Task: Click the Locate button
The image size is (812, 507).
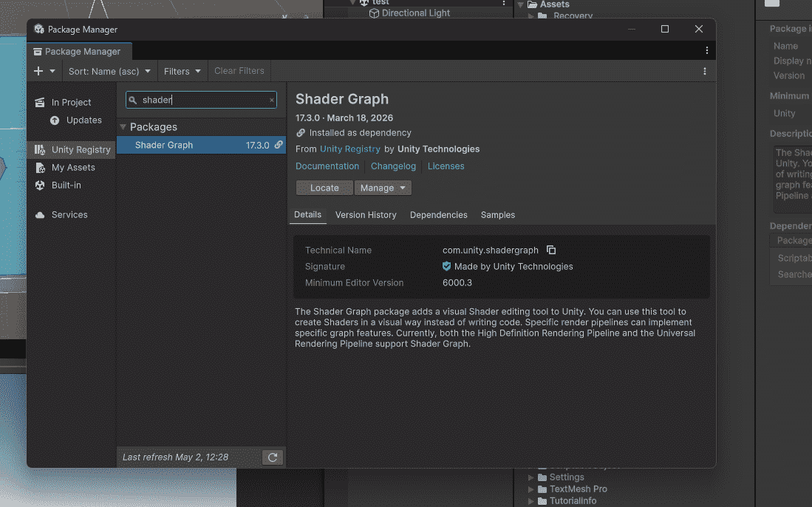Action: coord(324,188)
